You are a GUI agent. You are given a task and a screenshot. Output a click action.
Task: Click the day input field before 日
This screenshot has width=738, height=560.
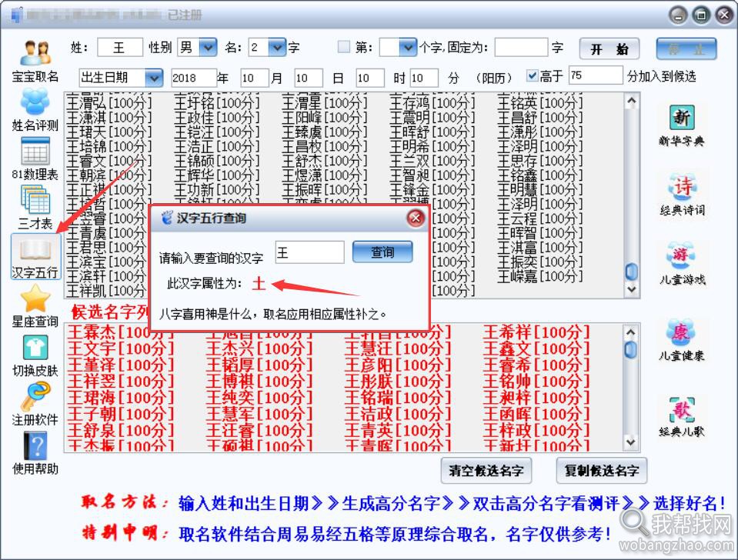tap(309, 78)
